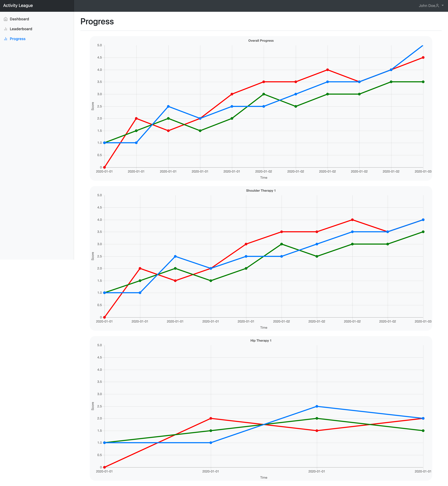Select blue point at 2.0 in Overall Progress
This screenshot has width=448, height=486.
(200, 118)
